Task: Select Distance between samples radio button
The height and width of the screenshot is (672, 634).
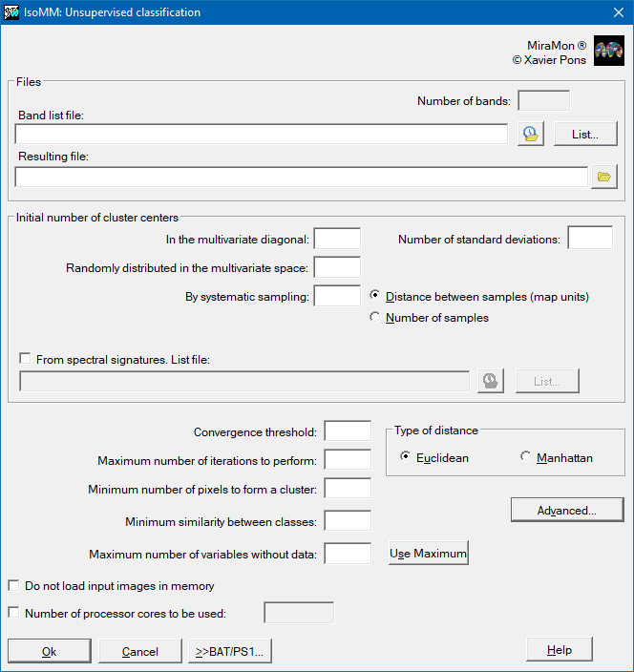Action: [375, 297]
